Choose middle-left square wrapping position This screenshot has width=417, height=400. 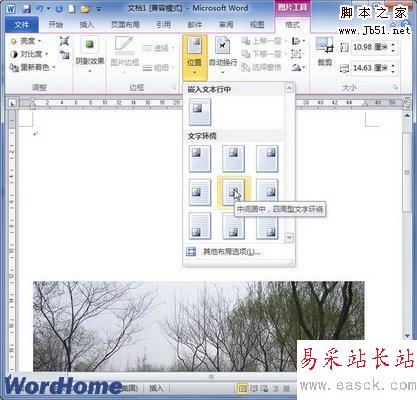tap(200, 192)
